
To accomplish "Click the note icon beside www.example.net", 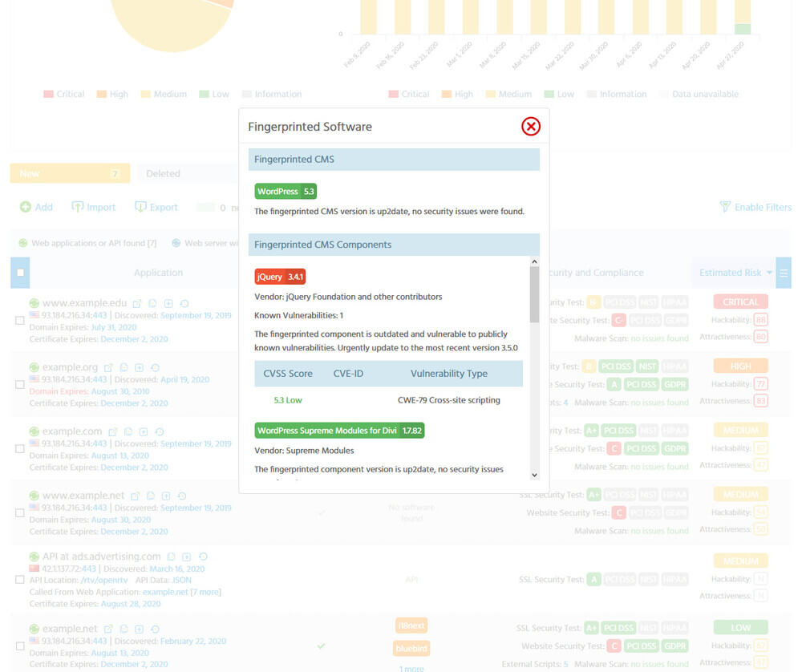I will coord(151,496).
